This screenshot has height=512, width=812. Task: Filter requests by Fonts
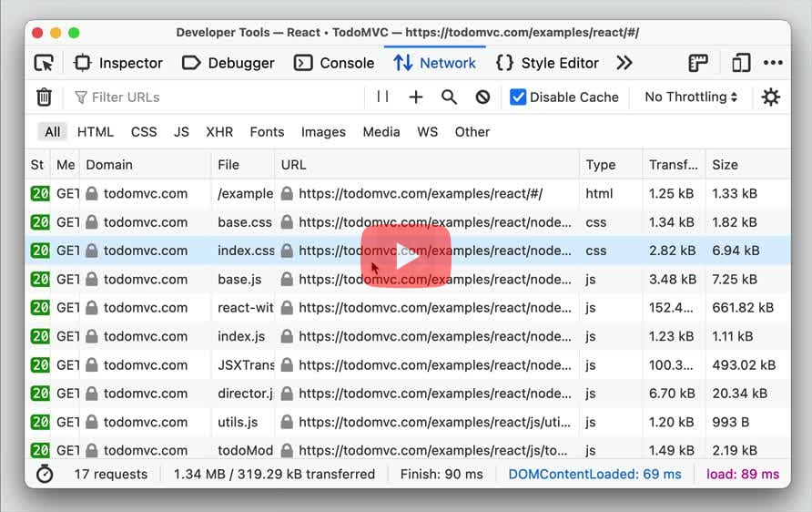268,131
